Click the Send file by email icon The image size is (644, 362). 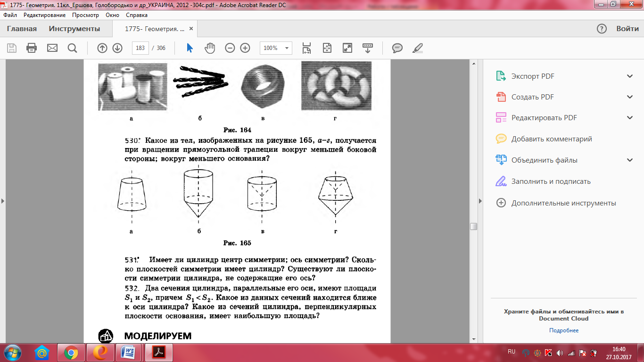coord(52,48)
